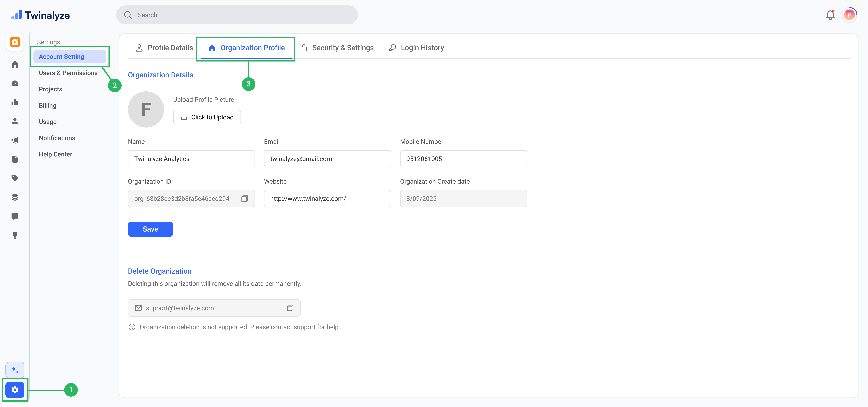The height and width of the screenshot is (407, 868).
Task: Click the Click to Upload button
Action: click(207, 117)
